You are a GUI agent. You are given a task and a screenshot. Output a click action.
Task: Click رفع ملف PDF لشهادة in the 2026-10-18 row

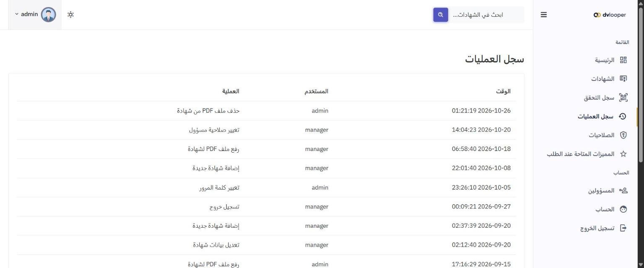(x=213, y=149)
